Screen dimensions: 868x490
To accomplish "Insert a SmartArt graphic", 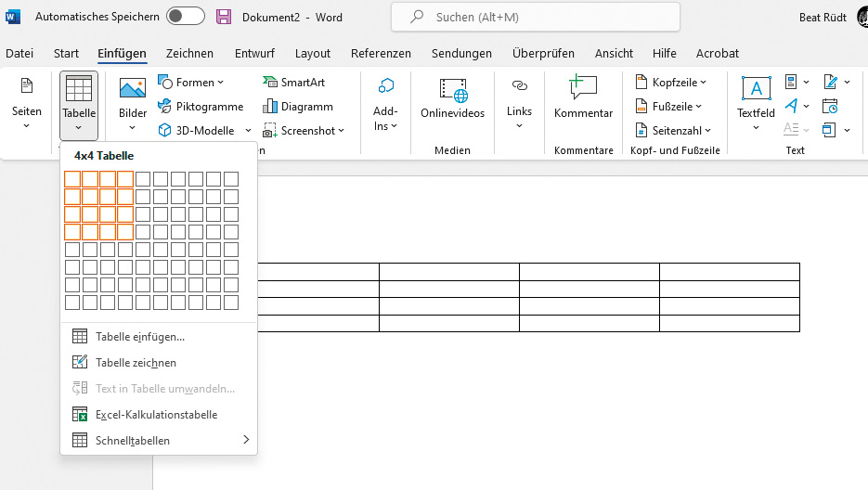I will tap(296, 83).
